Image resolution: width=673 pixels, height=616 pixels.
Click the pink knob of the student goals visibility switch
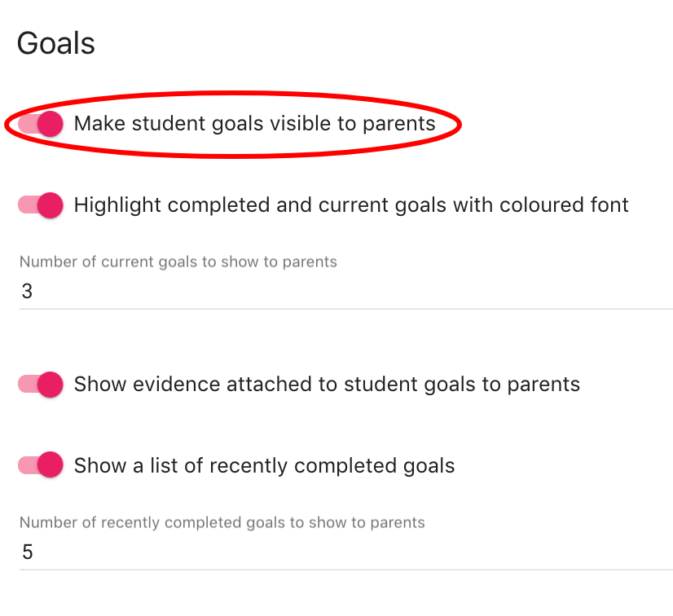(51, 124)
